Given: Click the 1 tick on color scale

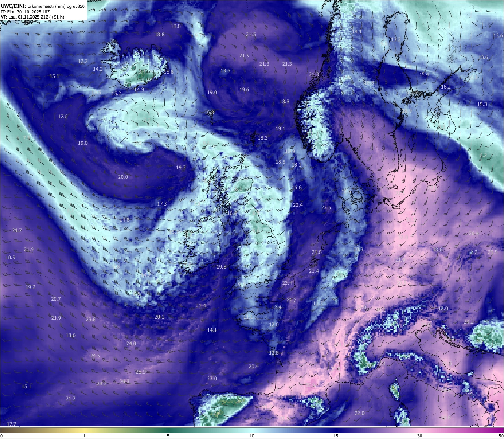Looking at the screenshot, I should pyautogui.click(x=84, y=436).
